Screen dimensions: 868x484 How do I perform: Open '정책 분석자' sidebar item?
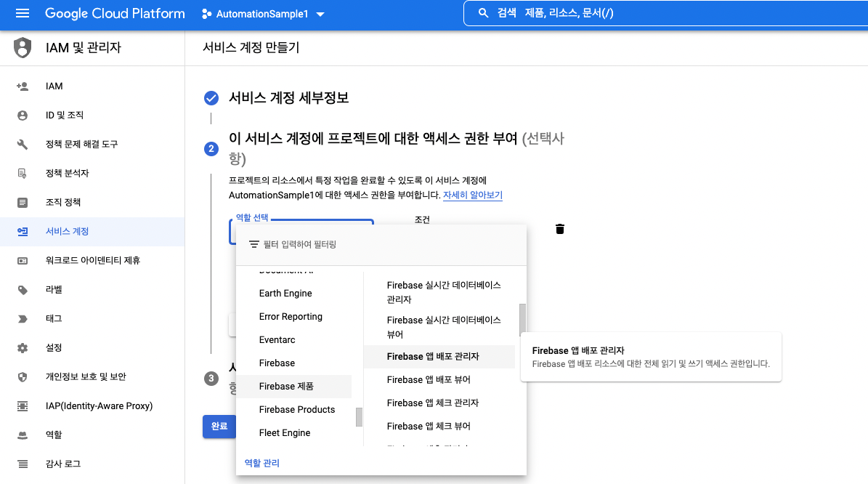[92, 174]
